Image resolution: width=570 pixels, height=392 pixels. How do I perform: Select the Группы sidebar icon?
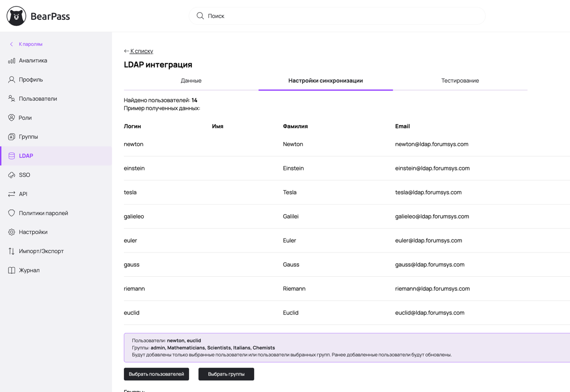click(x=12, y=136)
